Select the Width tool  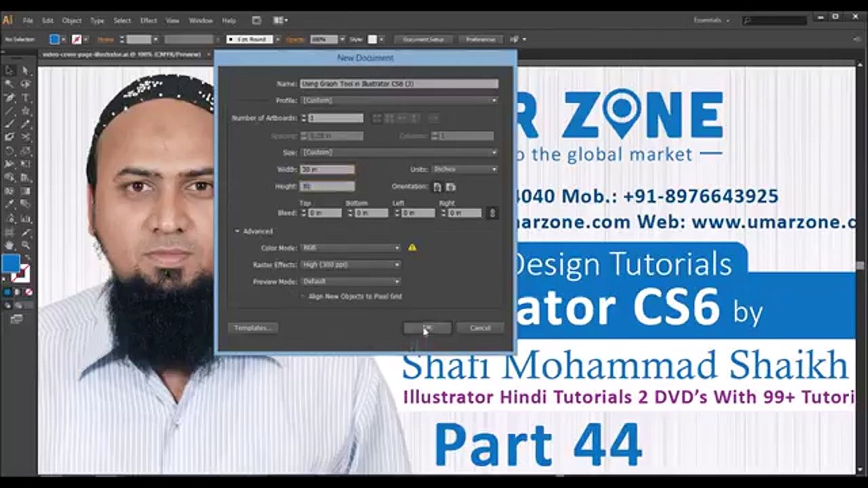tap(10, 164)
